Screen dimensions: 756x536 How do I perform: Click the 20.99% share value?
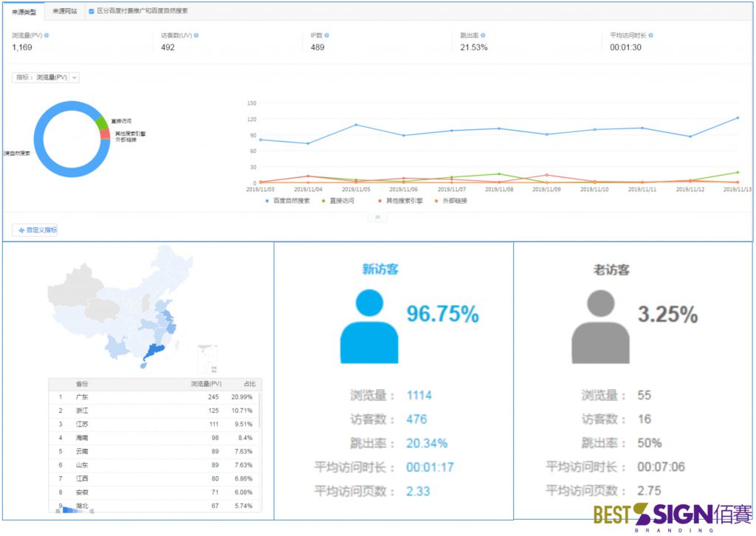coord(241,396)
